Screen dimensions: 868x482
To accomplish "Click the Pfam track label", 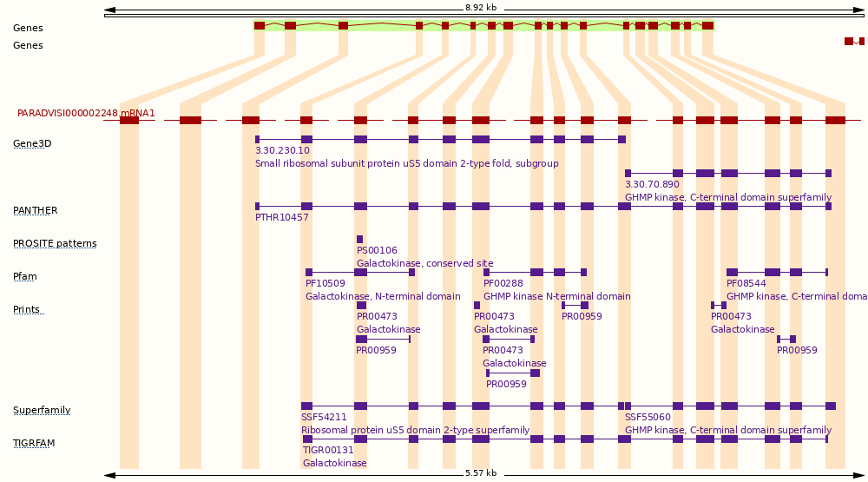I will pyautogui.click(x=25, y=276).
